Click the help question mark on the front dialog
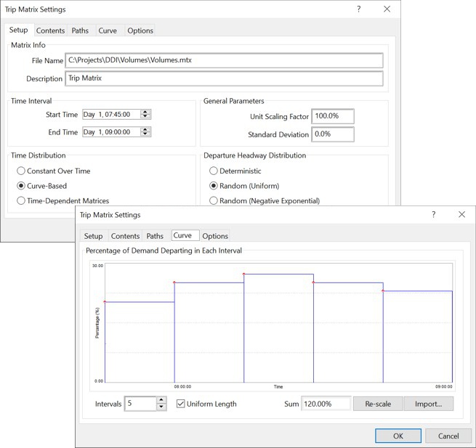 point(434,215)
